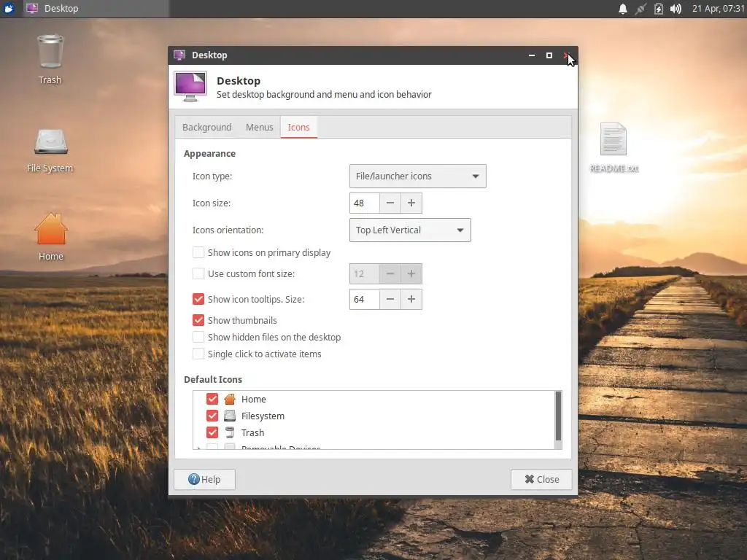
Task: Click the Icon size value field
Action: (365, 203)
